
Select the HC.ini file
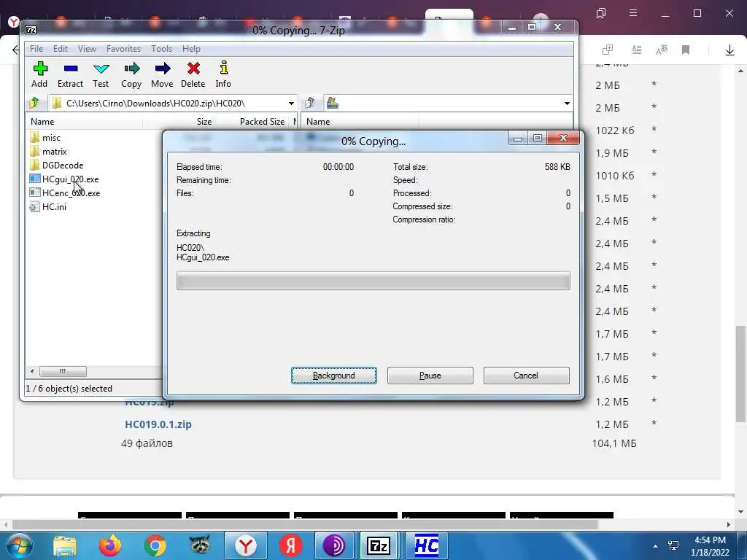click(48, 206)
